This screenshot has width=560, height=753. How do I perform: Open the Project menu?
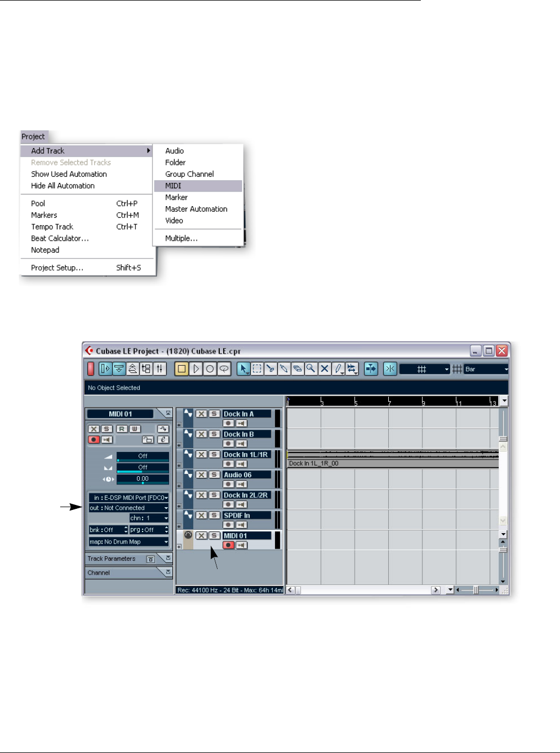[x=33, y=136]
